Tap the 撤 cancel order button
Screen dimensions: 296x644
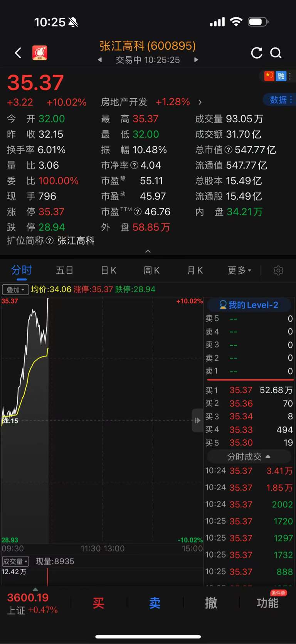[211, 603]
